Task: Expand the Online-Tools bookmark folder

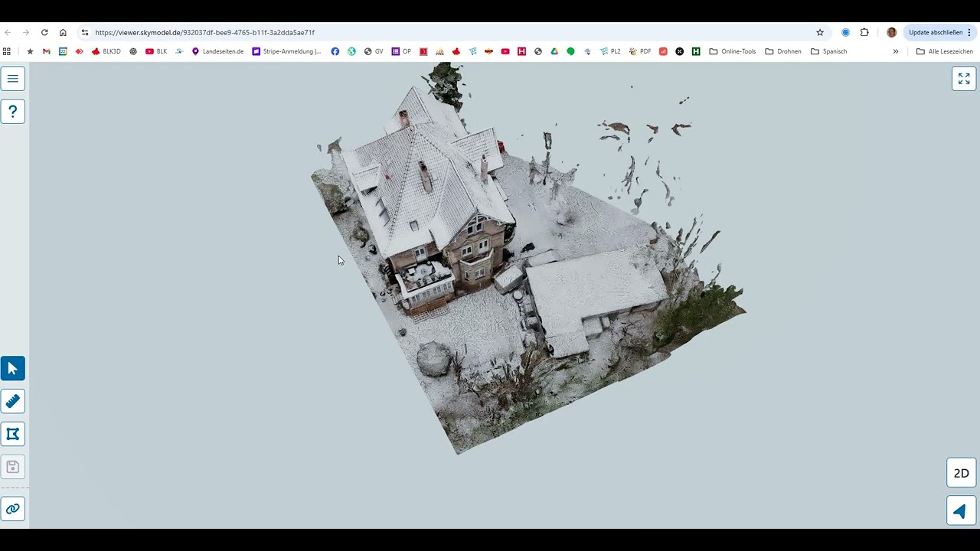Action: click(733, 51)
